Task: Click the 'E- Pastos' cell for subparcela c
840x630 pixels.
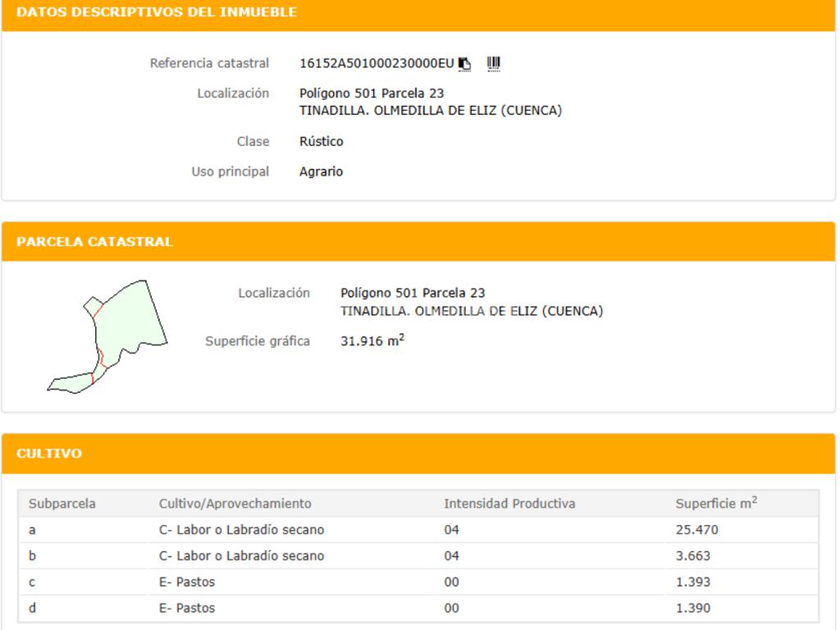Action: point(187,582)
